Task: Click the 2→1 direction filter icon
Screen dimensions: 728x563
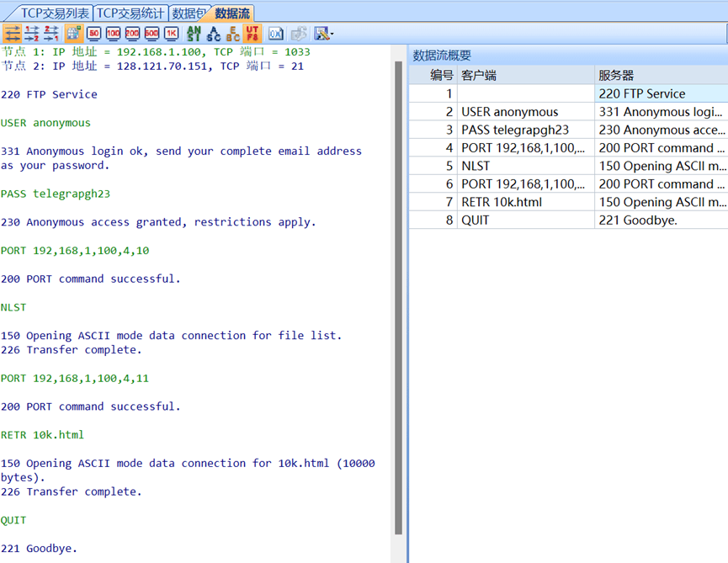Action: click(x=51, y=34)
